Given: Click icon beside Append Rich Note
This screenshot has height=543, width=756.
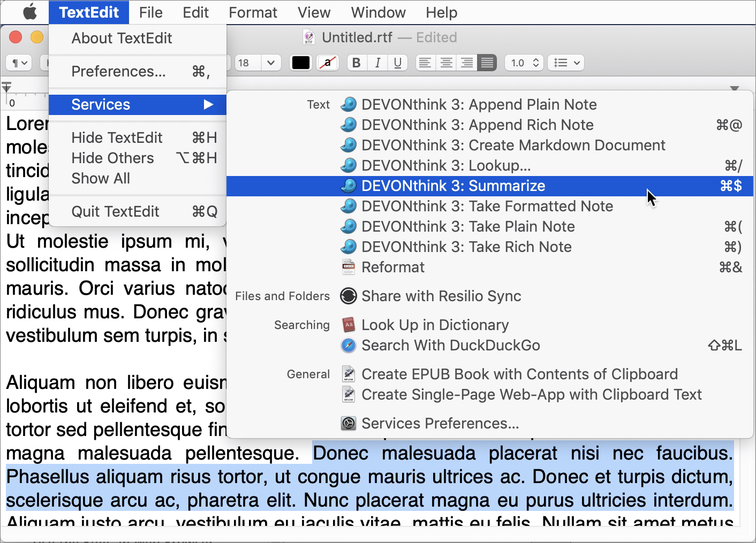Looking at the screenshot, I should (349, 125).
